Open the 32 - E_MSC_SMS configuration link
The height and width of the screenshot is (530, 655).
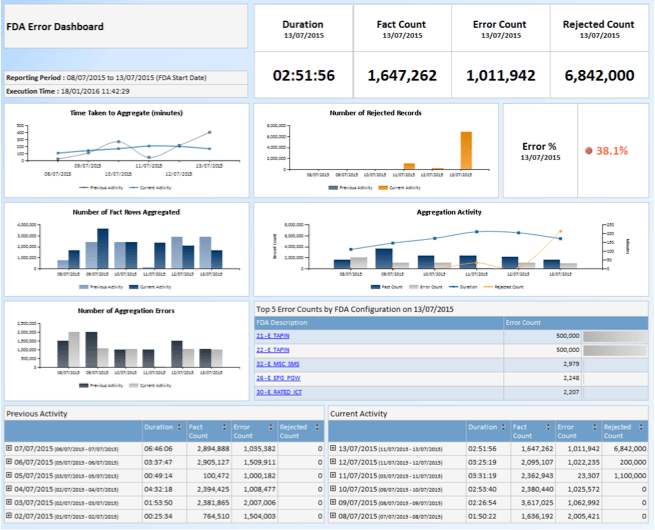pos(278,364)
